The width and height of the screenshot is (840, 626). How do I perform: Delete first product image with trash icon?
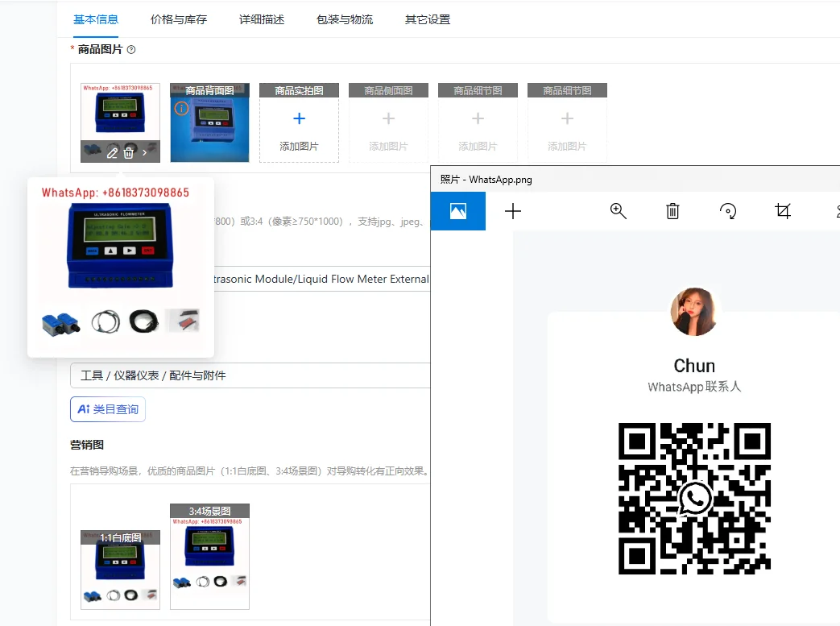(129, 153)
